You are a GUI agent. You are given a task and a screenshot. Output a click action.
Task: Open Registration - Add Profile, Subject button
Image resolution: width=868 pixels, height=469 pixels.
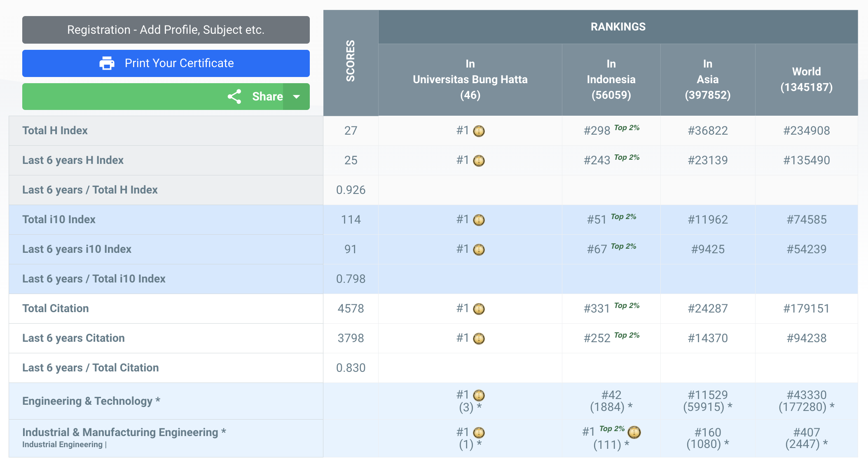coord(166,30)
